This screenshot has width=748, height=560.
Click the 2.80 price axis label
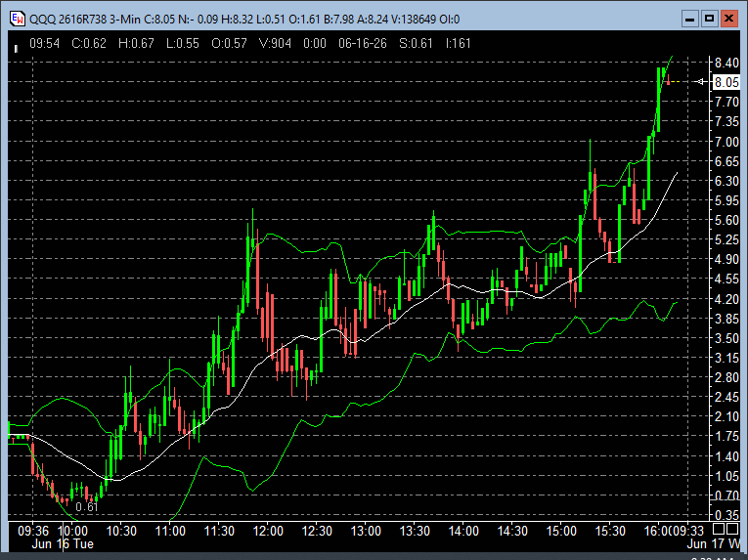(x=726, y=377)
